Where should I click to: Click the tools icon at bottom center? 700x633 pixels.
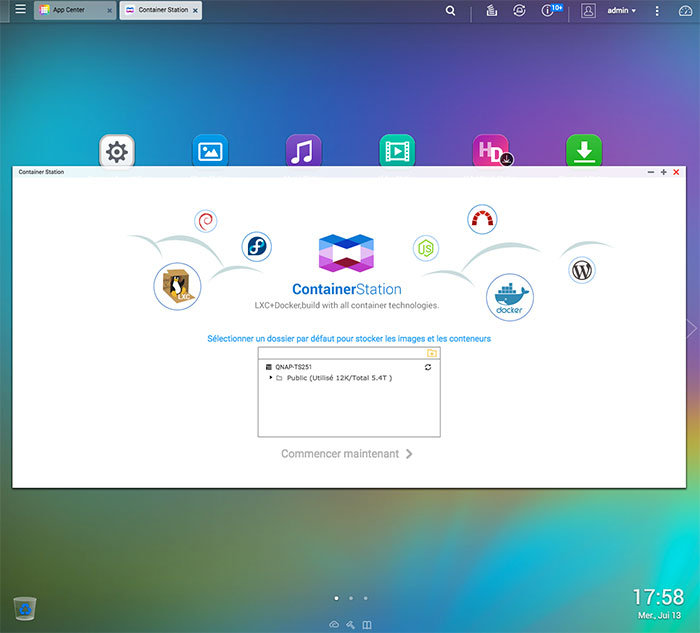pyautogui.click(x=350, y=625)
